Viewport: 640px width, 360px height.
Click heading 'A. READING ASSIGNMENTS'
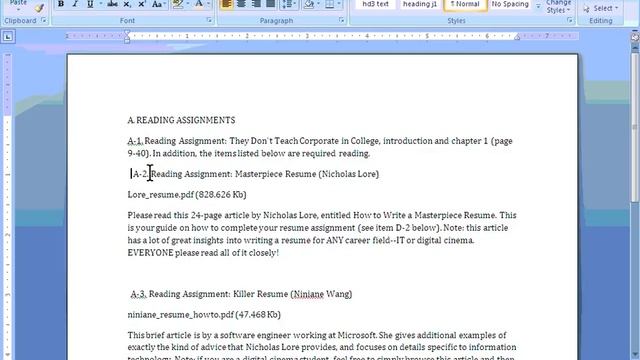[181, 120]
